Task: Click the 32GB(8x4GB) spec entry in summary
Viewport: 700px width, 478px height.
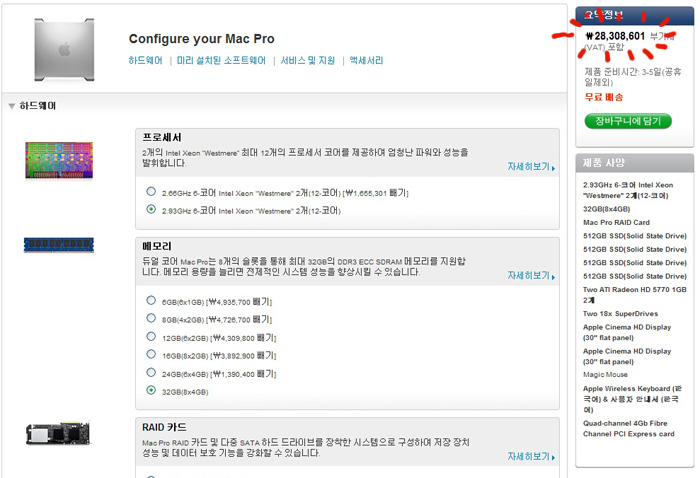Action: pyautogui.click(x=606, y=209)
